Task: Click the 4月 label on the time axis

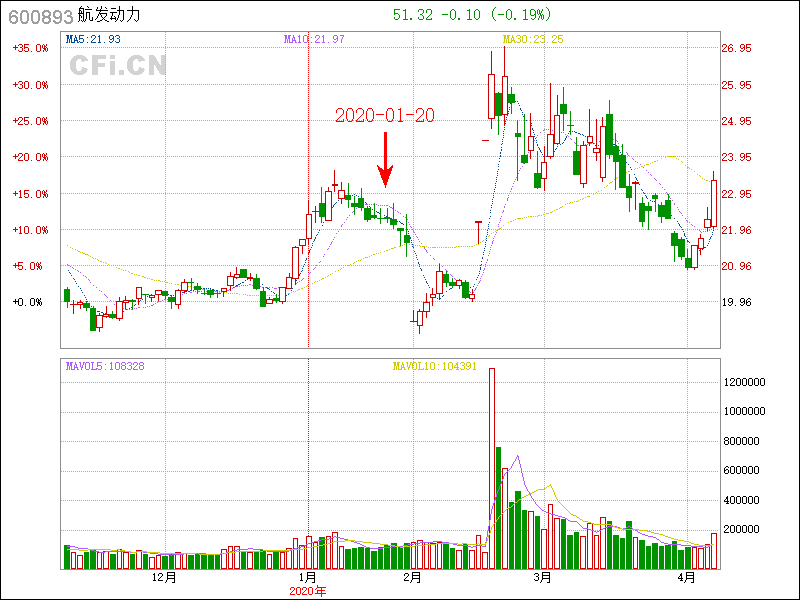Action: [x=686, y=578]
